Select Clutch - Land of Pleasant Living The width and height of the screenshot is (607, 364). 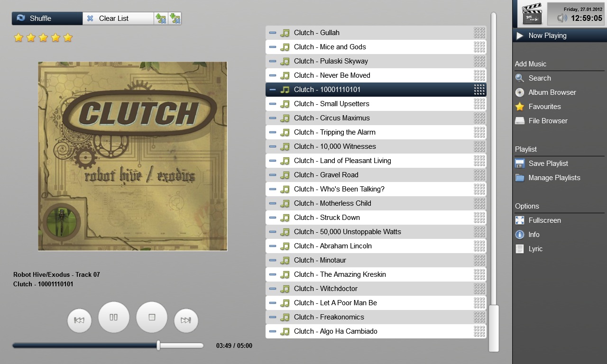[x=376, y=161]
